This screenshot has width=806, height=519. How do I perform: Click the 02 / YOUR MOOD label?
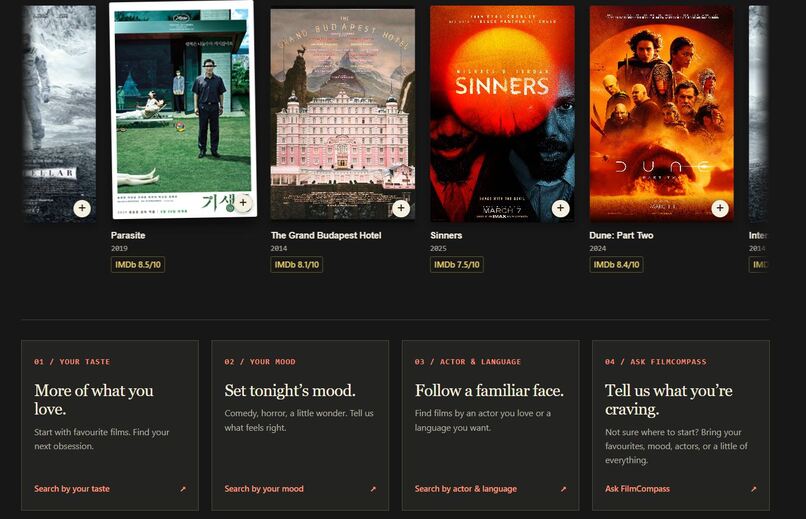pyautogui.click(x=260, y=362)
